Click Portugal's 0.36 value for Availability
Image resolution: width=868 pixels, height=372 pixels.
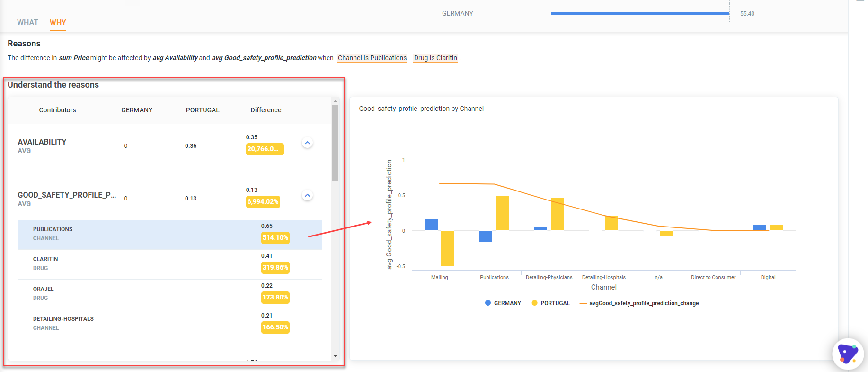click(191, 146)
